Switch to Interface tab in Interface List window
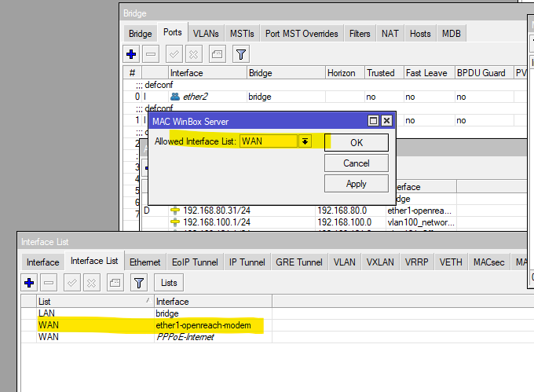534x392 pixels. coord(43,262)
